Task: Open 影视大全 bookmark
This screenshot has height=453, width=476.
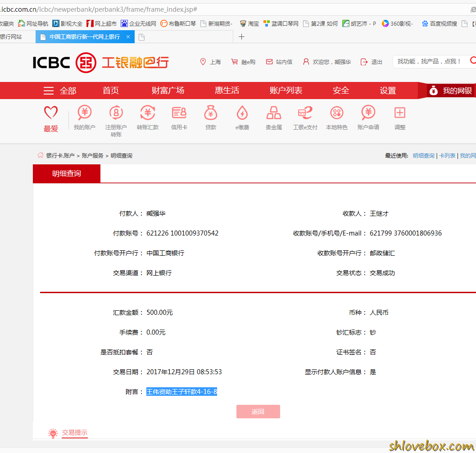Action: pyautogui.click(x=68, y=23)
